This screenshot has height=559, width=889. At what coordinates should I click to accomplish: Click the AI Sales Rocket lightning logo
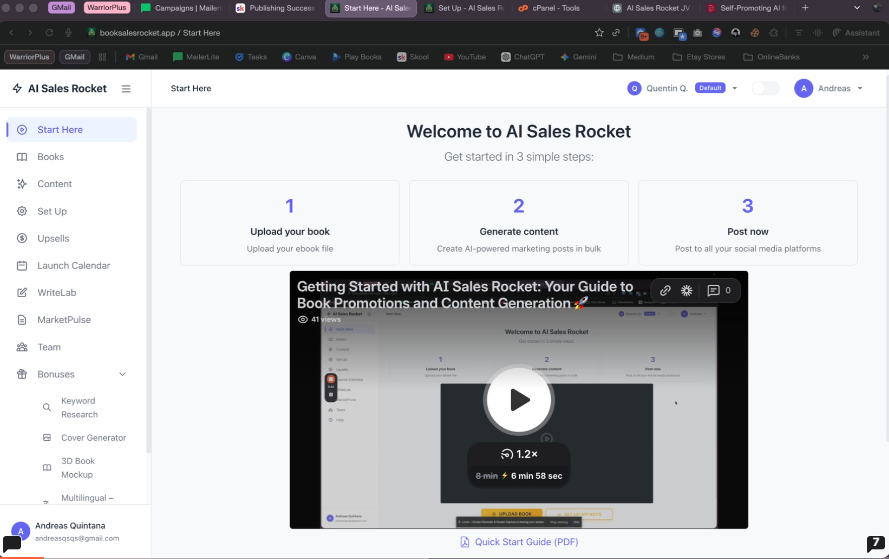pyautogui.click(x=17, y=88)
